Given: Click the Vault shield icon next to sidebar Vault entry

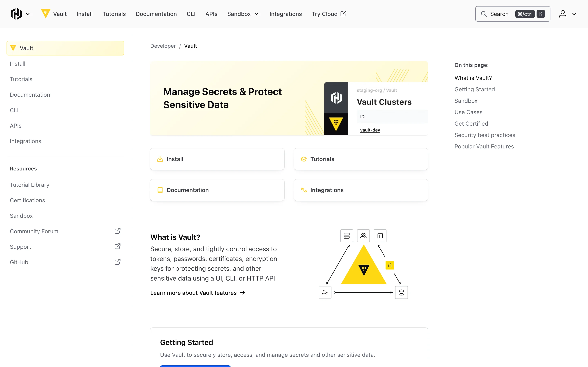Looking at the screenshot, I should [x=13, y=48].
